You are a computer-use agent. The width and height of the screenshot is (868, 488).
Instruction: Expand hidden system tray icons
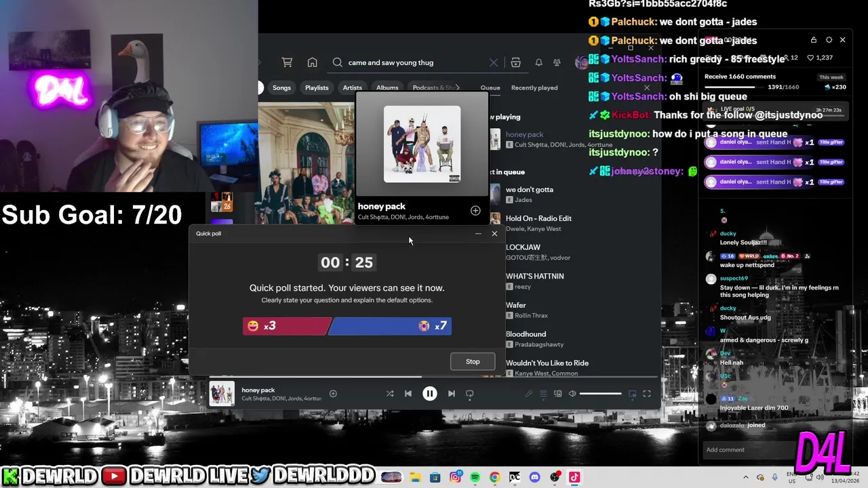pyautogui.click(x=746, y=477)
